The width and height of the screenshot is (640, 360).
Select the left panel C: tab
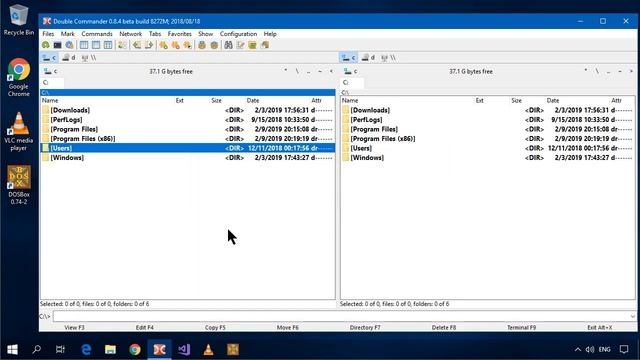point(52,83)
